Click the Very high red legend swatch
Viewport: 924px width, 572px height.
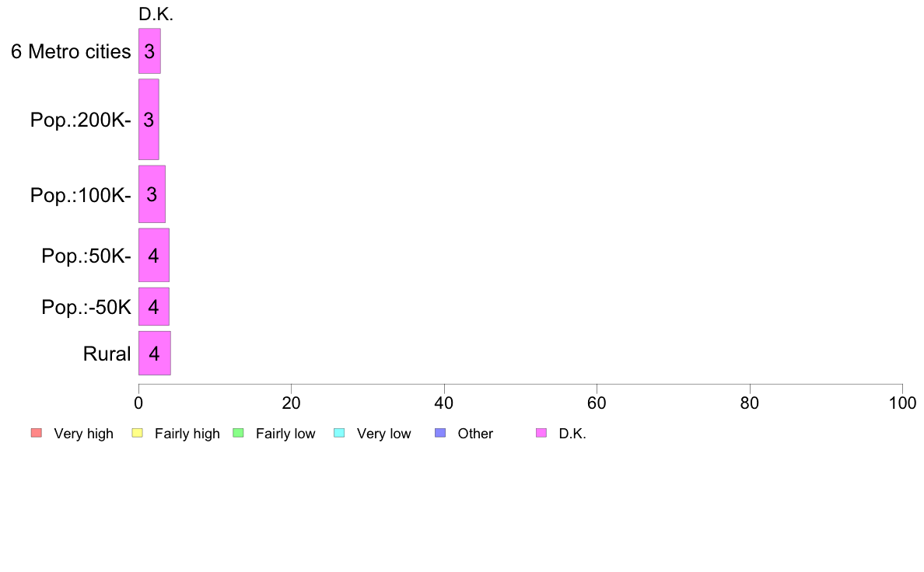coord(37,433)
